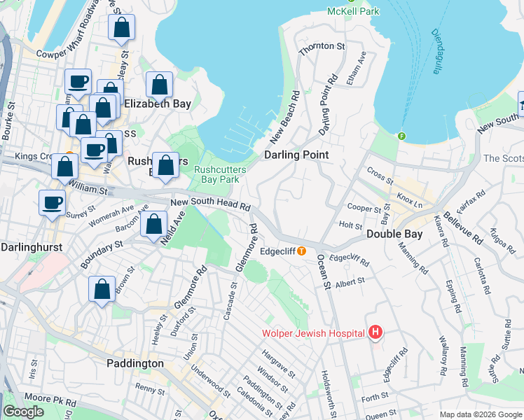Click the Bay St label
524x420 pixels.
point(386,214)
